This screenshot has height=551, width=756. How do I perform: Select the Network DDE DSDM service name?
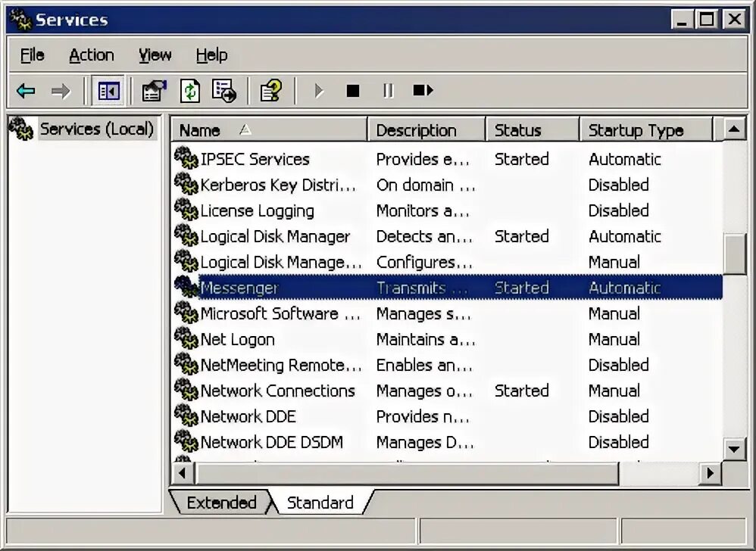coord(271,442)
